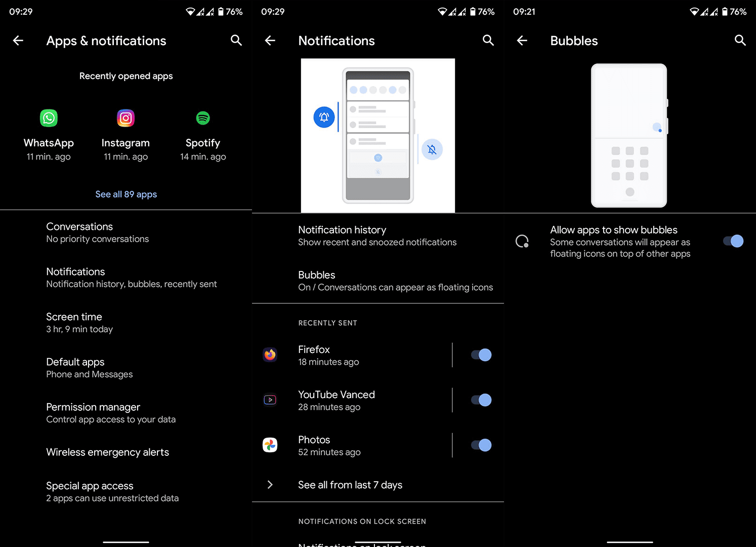Tap the bubble icon beside Allow apps
Viewport: 756px width, 547px height.
click(522, 241)
